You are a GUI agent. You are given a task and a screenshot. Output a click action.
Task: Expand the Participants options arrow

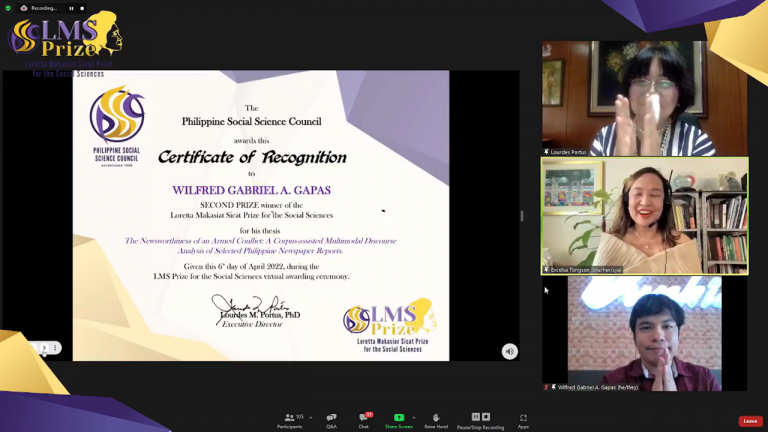coord(311,418)
